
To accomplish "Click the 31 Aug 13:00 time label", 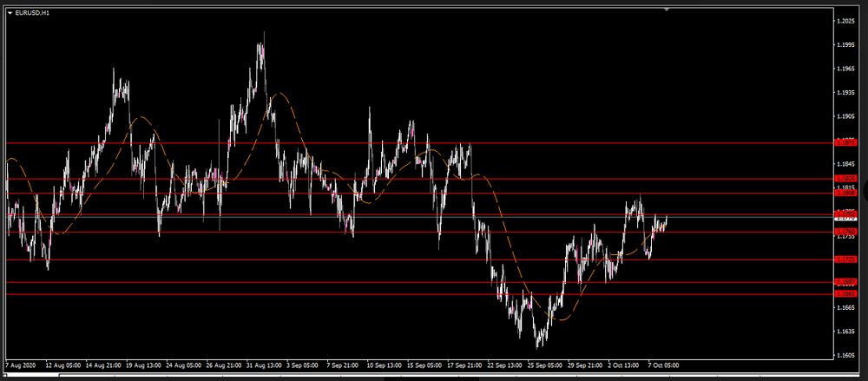I will click(x=262, y=365).
